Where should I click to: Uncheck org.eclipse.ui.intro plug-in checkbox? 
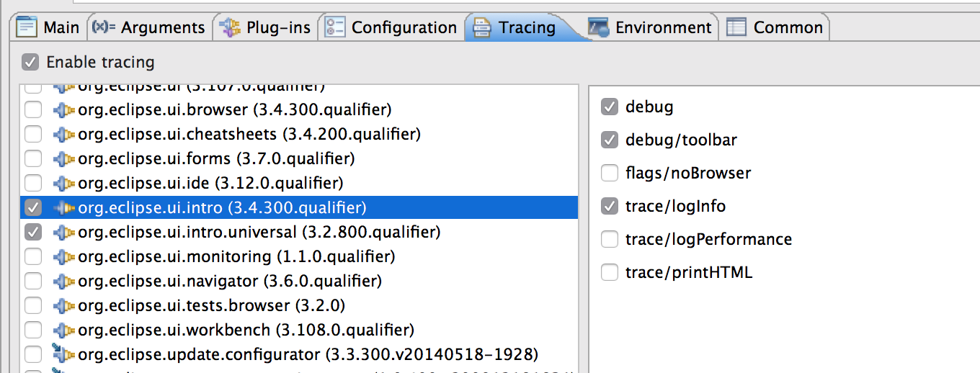[33, 208]
